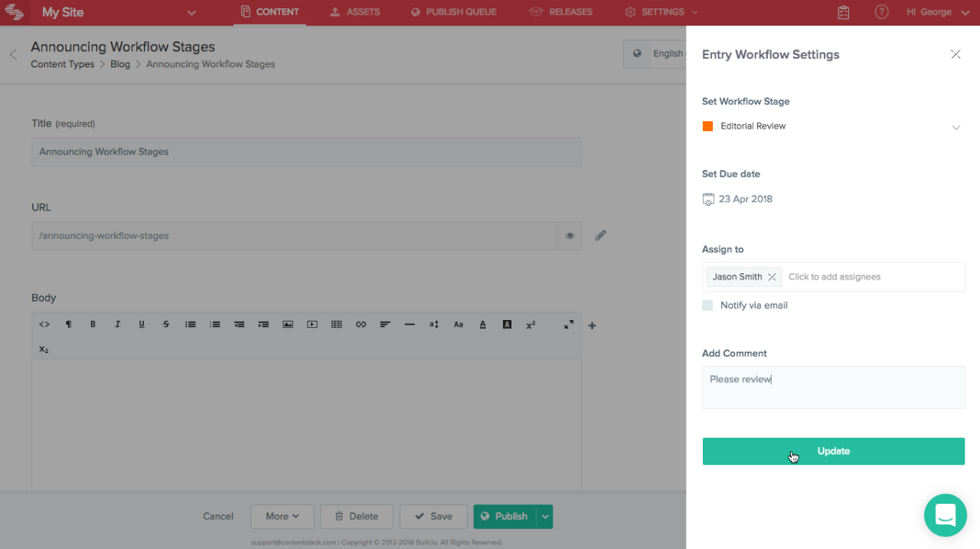Enable Notify via email checkbox
Screen dimensions: 980x549
click(707, 306)
